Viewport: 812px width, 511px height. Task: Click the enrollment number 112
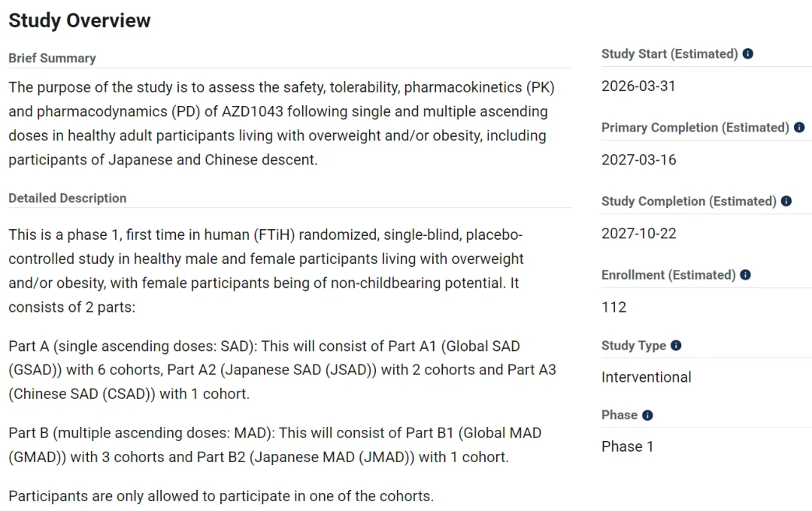click(614, 307)
